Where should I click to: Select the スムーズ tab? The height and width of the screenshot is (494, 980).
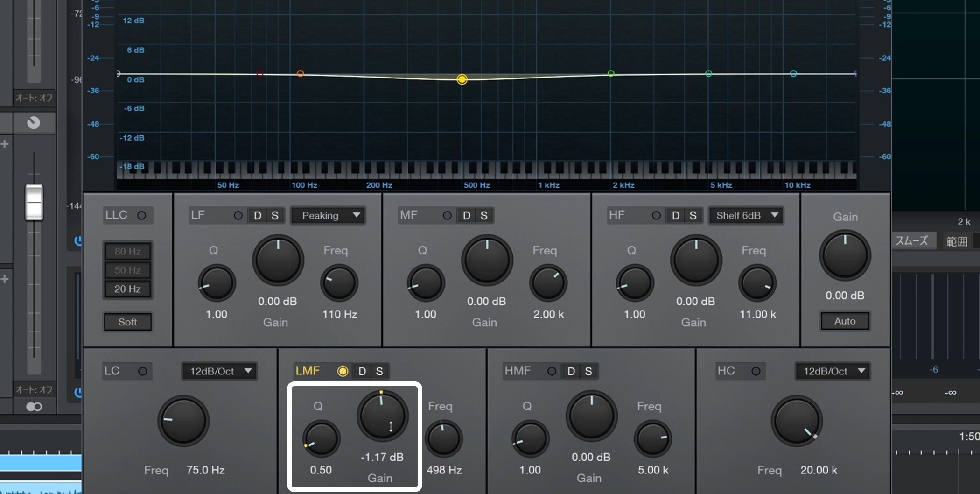tap(911, 241)
